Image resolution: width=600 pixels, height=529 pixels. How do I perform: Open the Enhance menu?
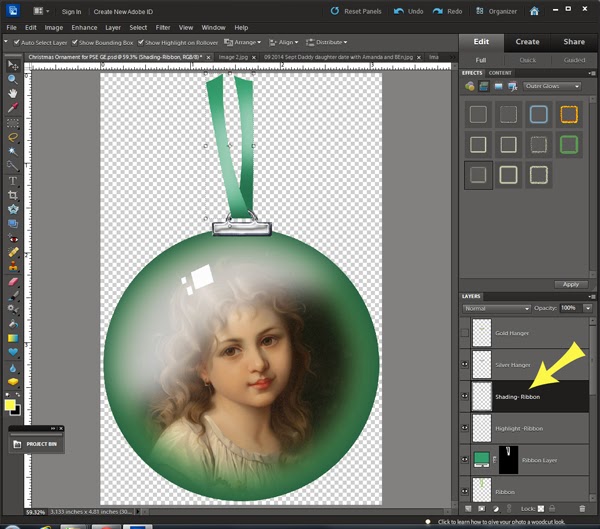(84, 27)
